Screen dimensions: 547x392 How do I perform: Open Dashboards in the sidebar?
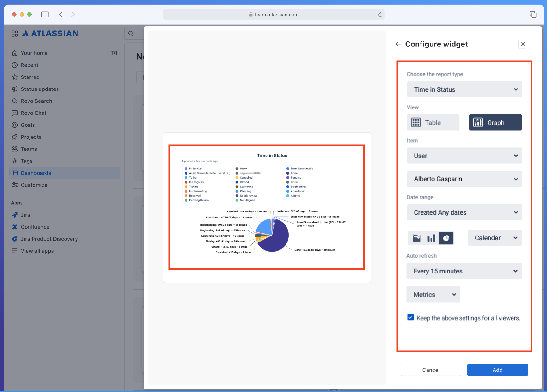(36, 173)
